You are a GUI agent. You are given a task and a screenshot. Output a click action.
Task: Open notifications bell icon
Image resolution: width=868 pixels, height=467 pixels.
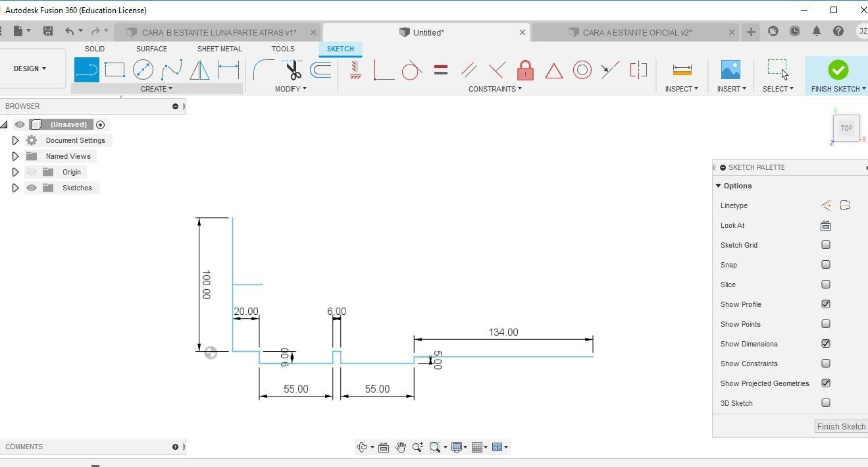pos(817,32)
